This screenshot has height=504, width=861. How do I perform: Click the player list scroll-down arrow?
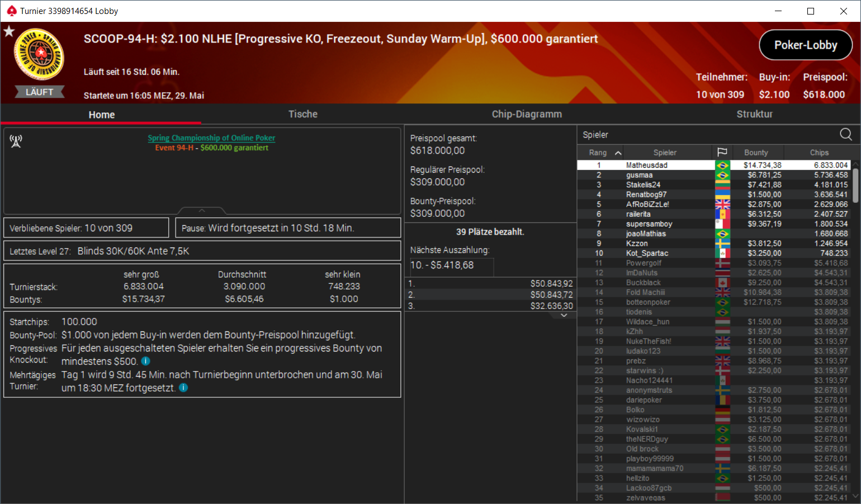[855, 496]
